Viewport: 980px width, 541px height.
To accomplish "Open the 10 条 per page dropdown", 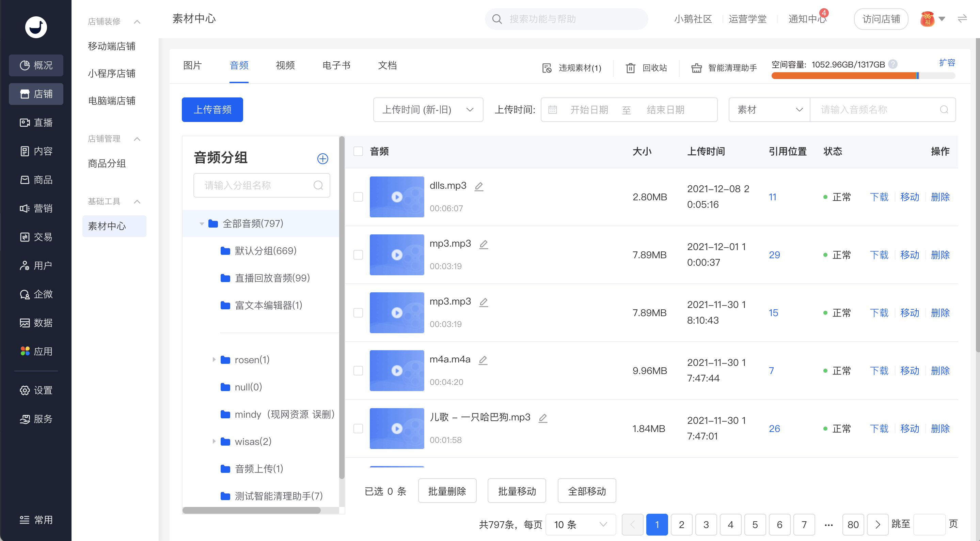I will (x=581, y=525).
